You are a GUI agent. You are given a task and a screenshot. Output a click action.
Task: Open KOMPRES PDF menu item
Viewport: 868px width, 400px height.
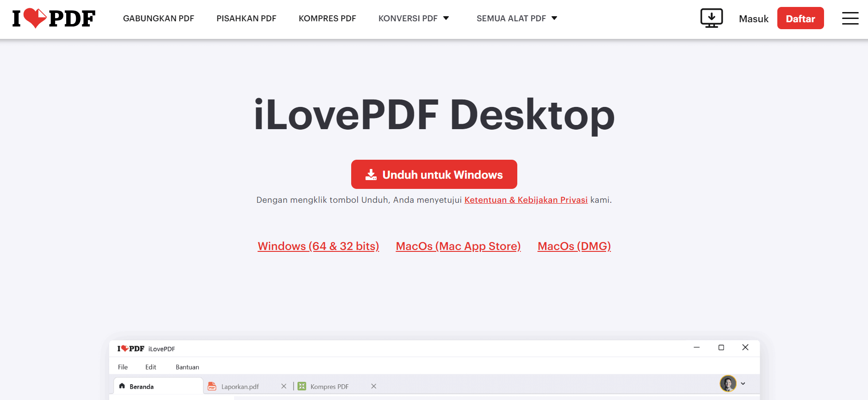(327, 19)
